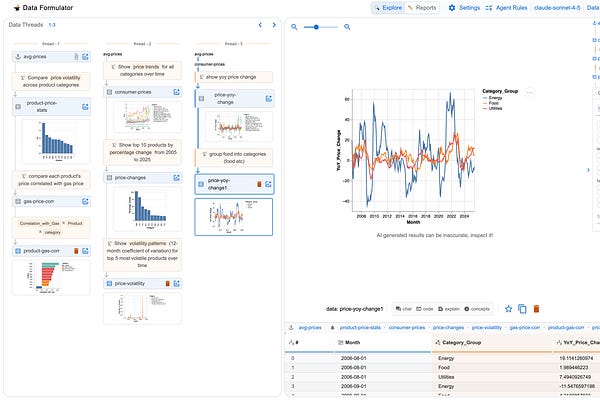Image resolution: width=600 pixels, height=400 pixels.
Task: Click cell value 19.1141260974
Action: tap(575, 358)
